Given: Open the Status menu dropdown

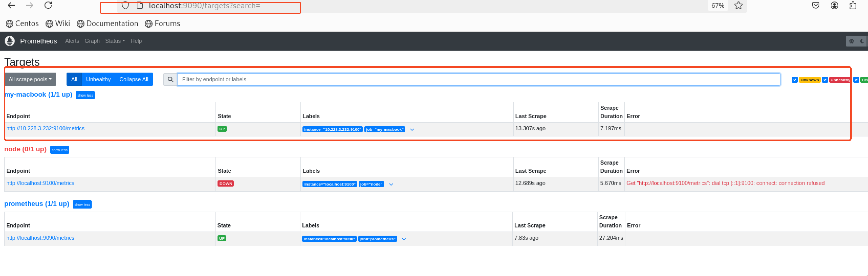Looking at the screenshot, I should (x=115, y=41).
